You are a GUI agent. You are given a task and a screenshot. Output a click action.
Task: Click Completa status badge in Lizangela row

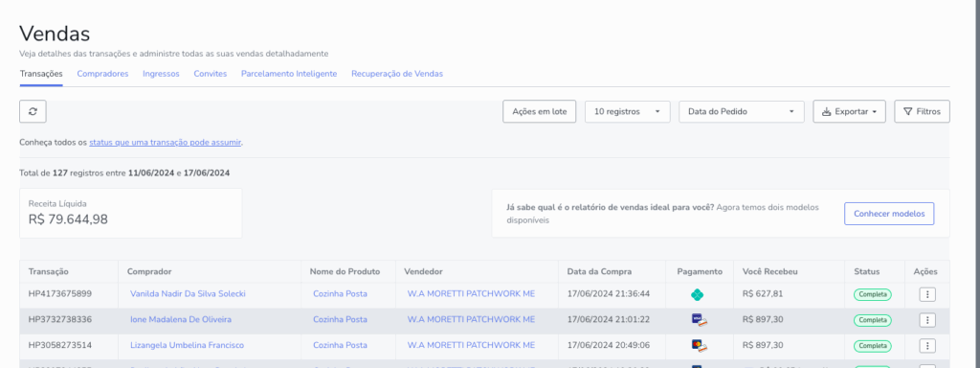(873, 345)
